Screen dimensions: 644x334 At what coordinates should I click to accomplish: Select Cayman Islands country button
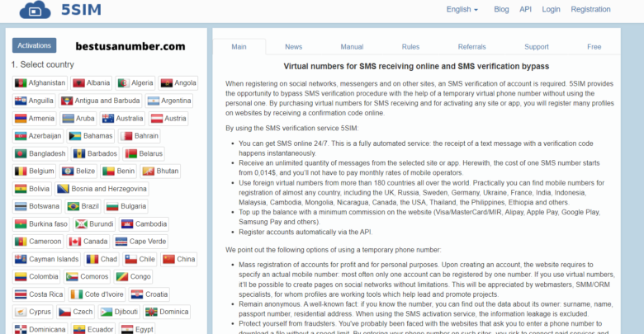tap(46, 259)
